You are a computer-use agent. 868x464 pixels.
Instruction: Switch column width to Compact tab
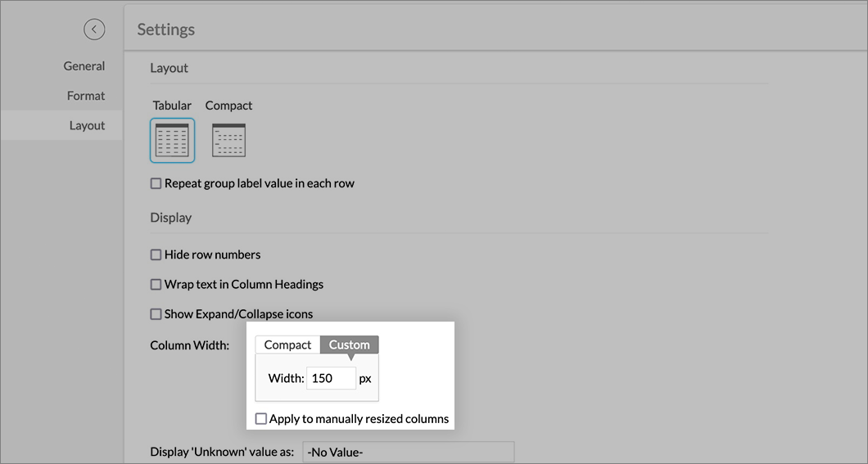click(287, 345)
